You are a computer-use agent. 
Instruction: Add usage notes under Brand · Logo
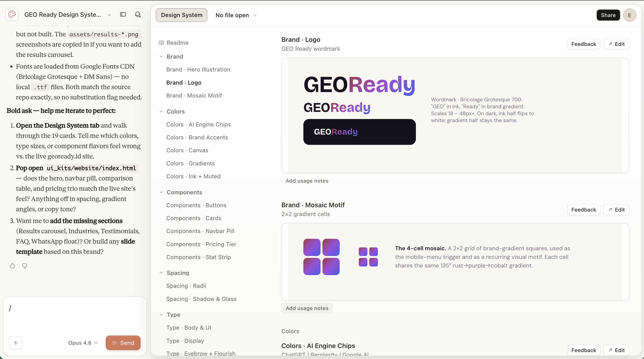pyautogui.click(x=307, y=181)
